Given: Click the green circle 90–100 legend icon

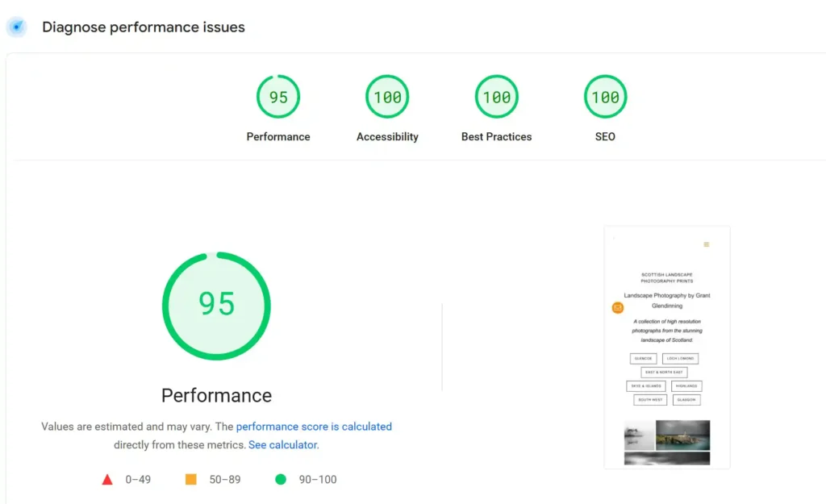Looking at the screenshot, I should click(x=281, y=480).
